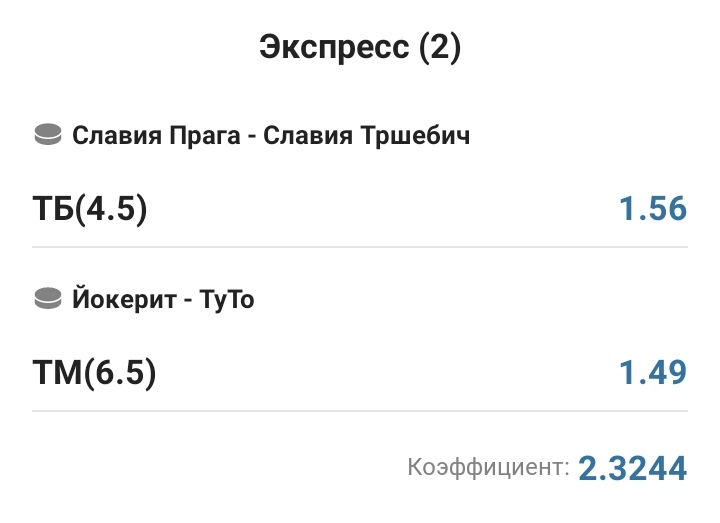Open the Йокерит team name

(121, 299)
